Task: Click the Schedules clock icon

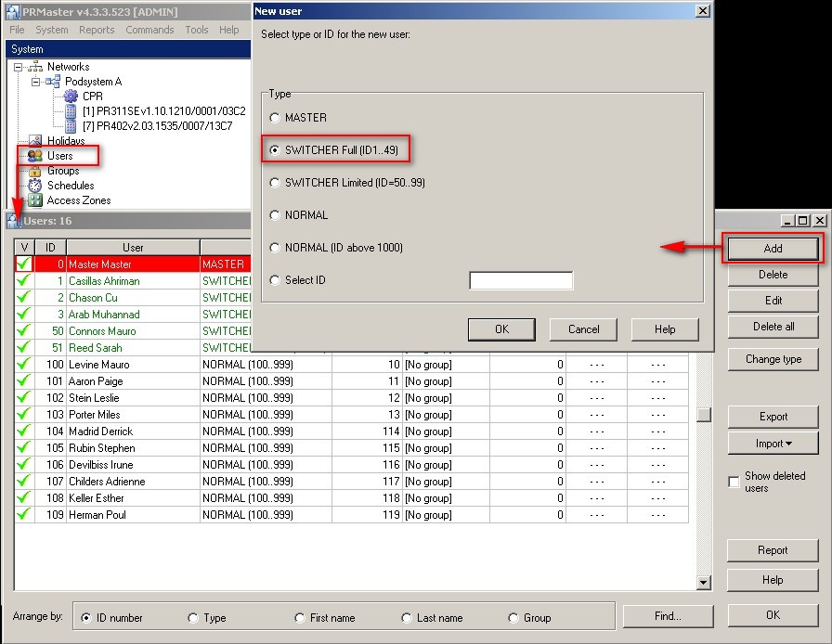Action: 35,186
